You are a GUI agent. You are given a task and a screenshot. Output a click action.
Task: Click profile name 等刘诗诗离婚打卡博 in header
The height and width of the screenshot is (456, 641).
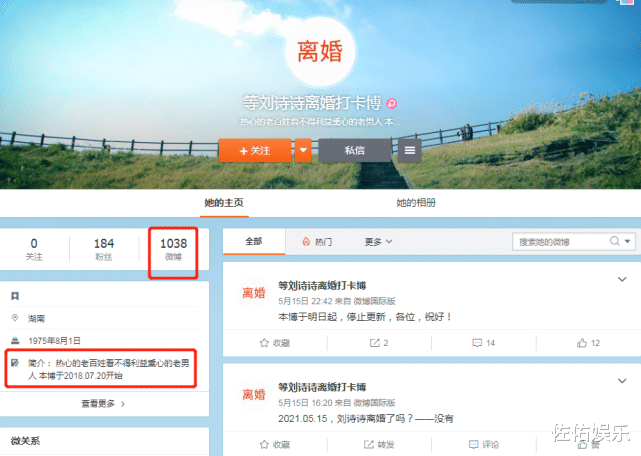pyautogui.click(x=312, y=103)
